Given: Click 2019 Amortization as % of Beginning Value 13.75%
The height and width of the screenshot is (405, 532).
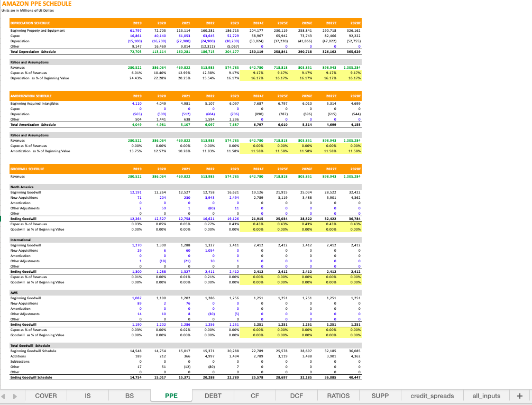Looking at the screenshot, I should coord(136,151).
